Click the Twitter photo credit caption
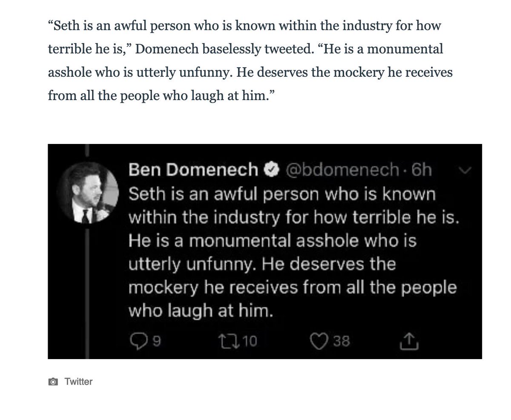Image resolution: width=511 pixels, height=420 pixels. click(78, 382)
